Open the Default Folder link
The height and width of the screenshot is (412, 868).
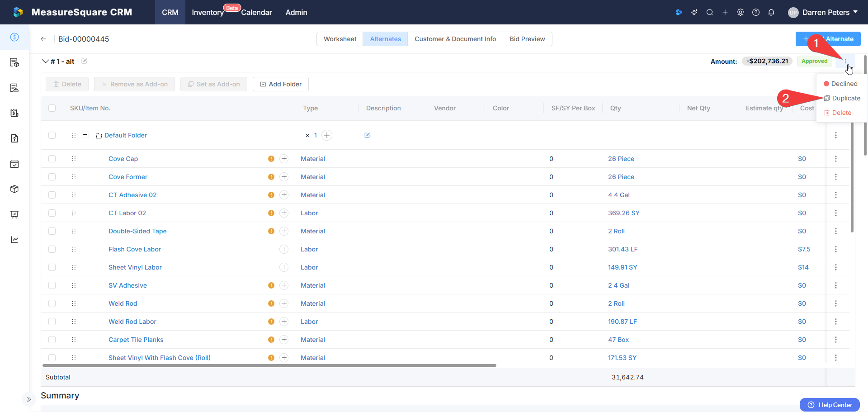click(x=126, y=135)
